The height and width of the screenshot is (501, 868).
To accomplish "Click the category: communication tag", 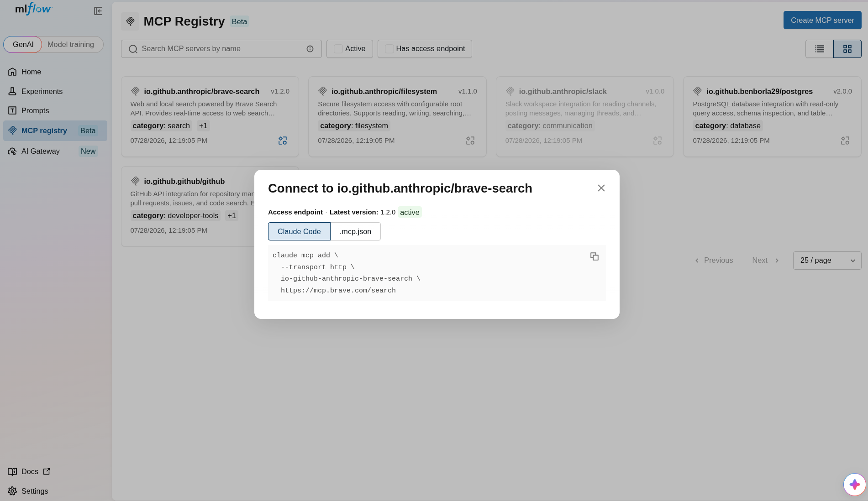I will pos(550,126).
